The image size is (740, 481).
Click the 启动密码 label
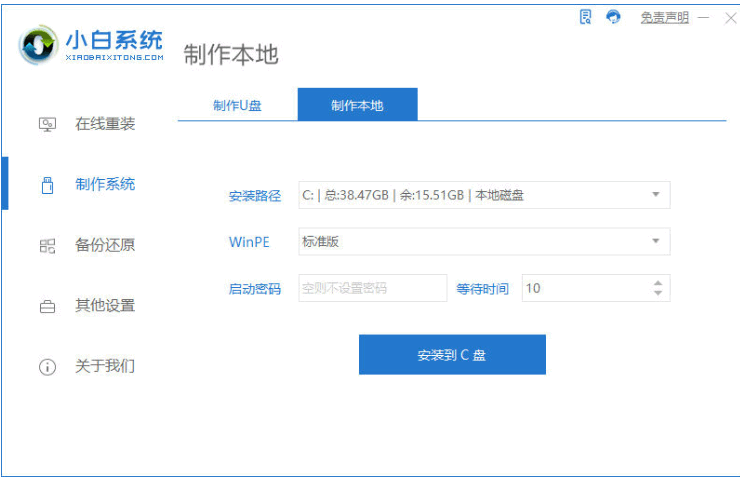click(x=255, y=288)
